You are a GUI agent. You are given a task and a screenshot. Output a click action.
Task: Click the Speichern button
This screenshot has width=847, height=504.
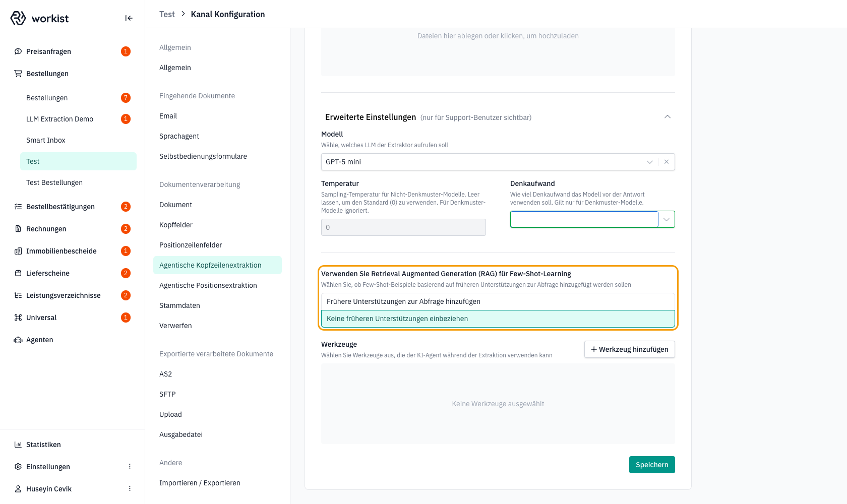(652, 465)
